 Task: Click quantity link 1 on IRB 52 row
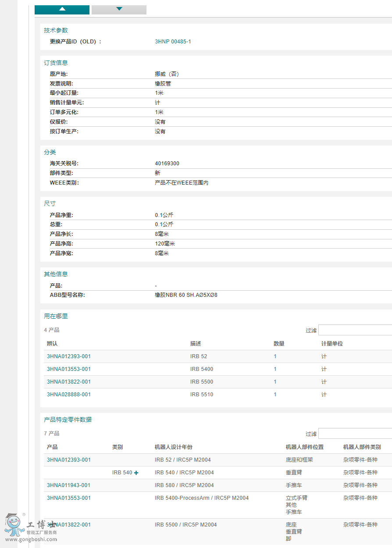point(275,356)
